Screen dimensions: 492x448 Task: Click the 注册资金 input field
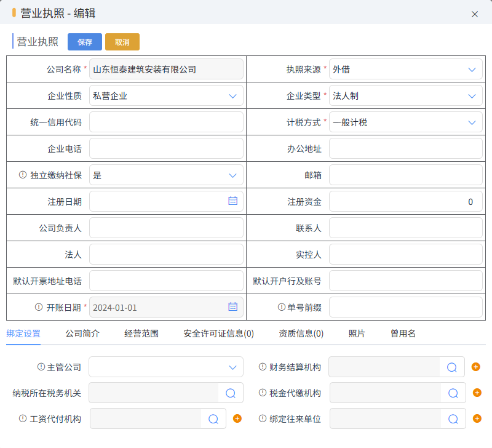click(405, 202)
